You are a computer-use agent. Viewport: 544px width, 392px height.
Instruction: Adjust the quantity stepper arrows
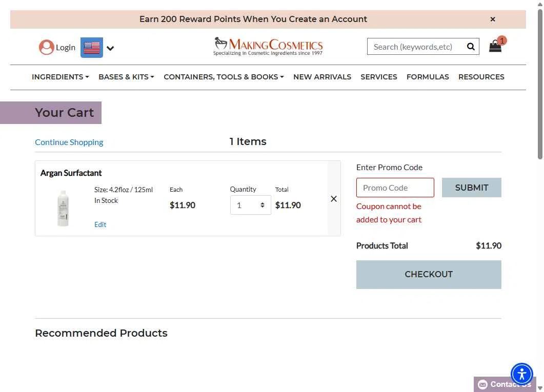pos(263,205)
